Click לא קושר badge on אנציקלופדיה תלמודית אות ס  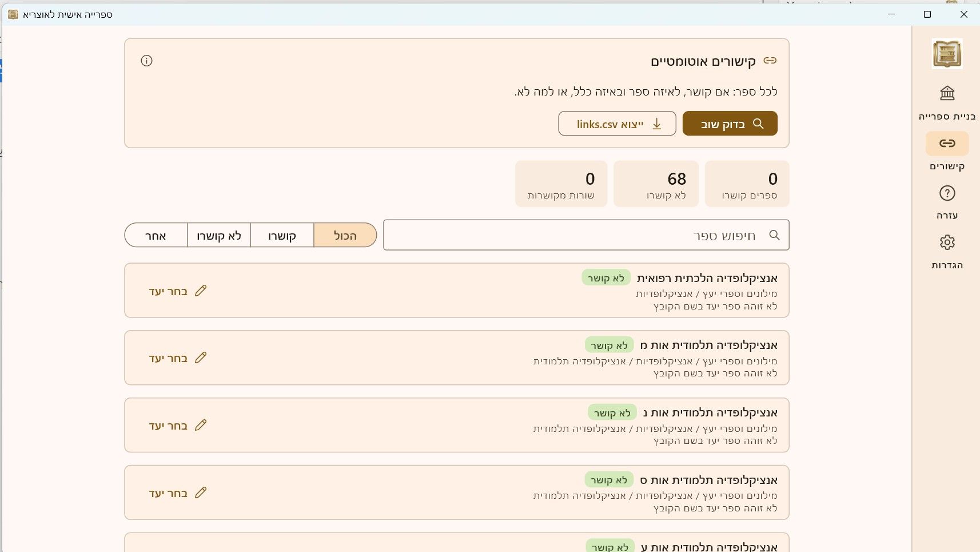click(x=609, y=480)
